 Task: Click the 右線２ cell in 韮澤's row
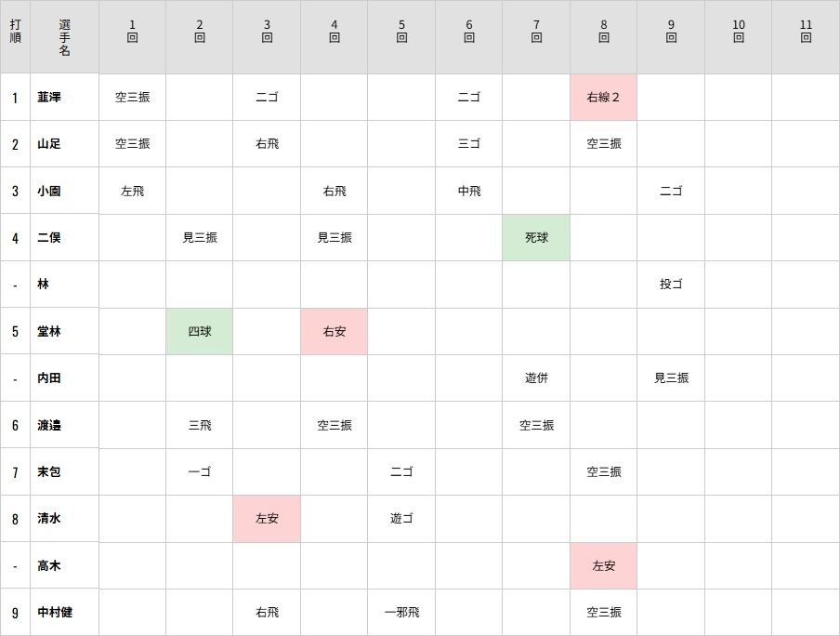(x=603, y=98)
